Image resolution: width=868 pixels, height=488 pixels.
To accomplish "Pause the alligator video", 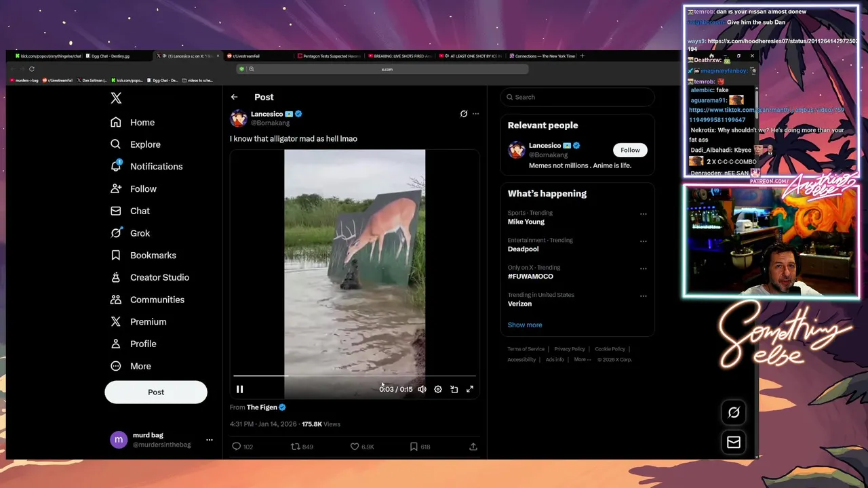I will pyautogui.click(x=239, y=389).
